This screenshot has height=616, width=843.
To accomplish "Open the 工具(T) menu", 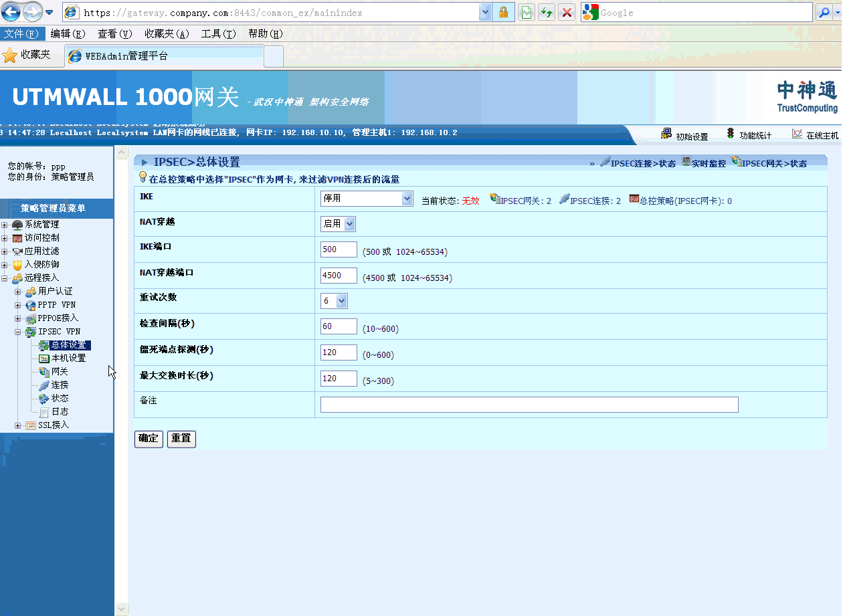I will (x=218, y=34).
